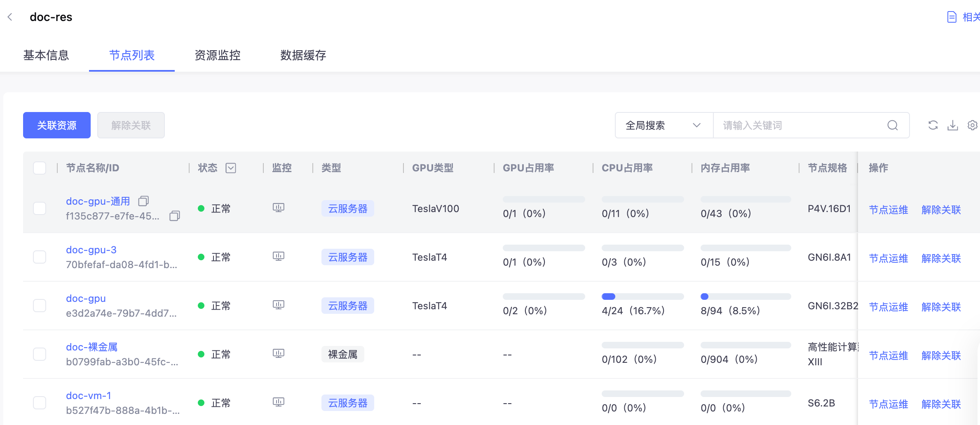Expand the 全局搜索 search scope dropdown
980x425 pixels.
click(664, 125)
